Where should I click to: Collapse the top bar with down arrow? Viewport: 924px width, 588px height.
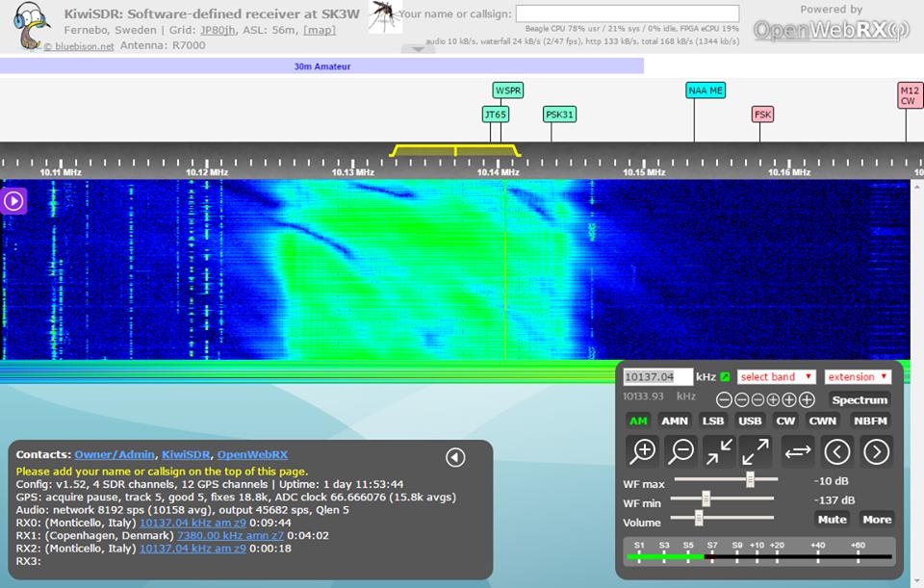click(418, 50)
